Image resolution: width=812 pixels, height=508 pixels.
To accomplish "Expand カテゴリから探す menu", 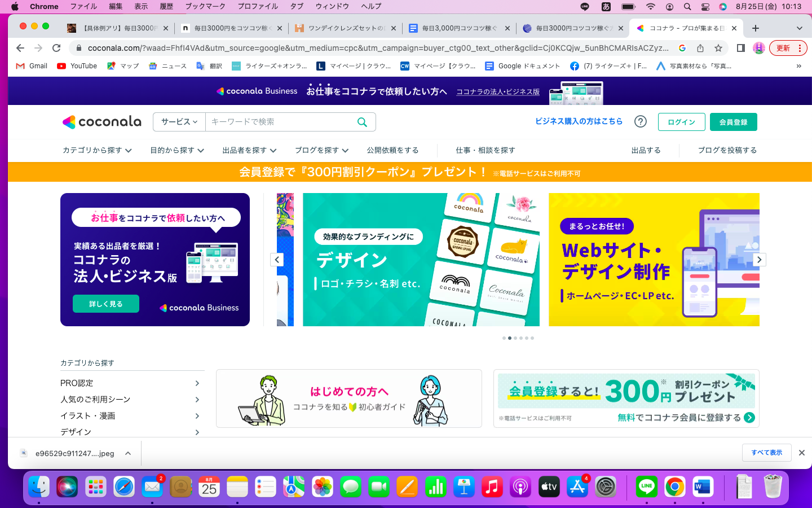I will [x=97, y=150].
